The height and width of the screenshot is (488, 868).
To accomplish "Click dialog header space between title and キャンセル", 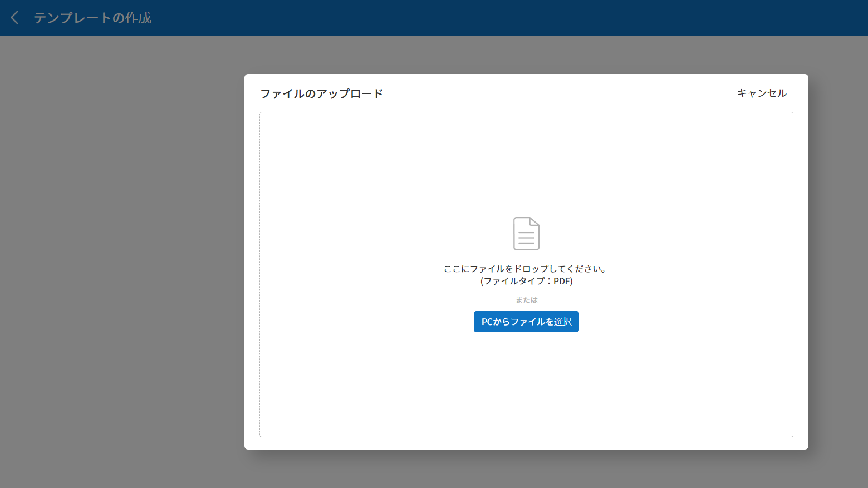I will point(557,93).
